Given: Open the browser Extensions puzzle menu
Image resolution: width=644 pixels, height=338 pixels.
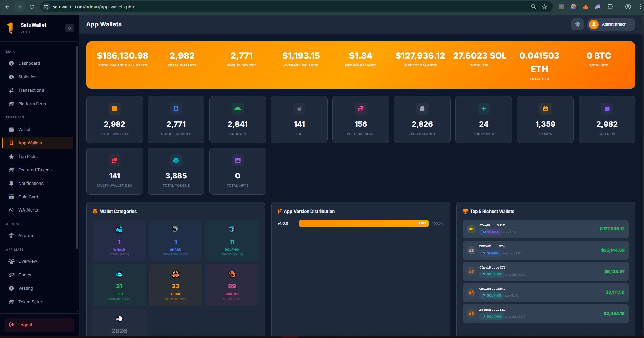Looking at the screenshot, I should [x=610, y=7].
